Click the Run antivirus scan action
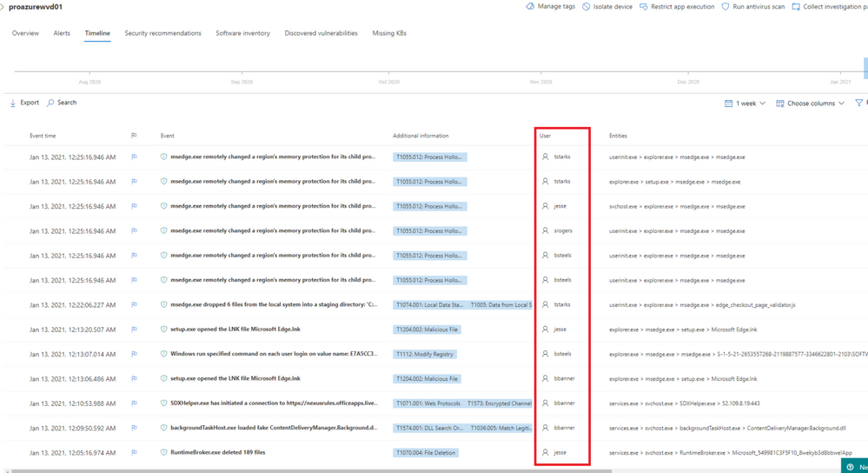This screenshot has width=868, height=473. [x=752, y=7]
